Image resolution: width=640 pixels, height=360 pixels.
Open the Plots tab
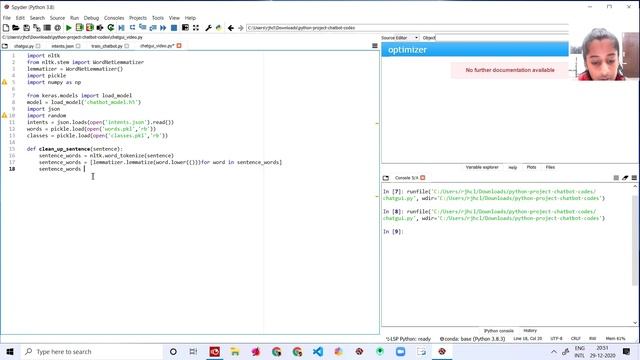531,167
